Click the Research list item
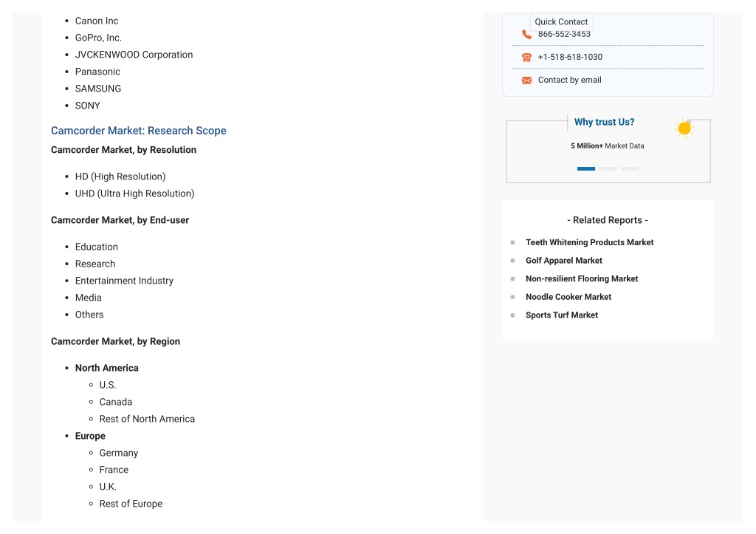 click(95, 264)
